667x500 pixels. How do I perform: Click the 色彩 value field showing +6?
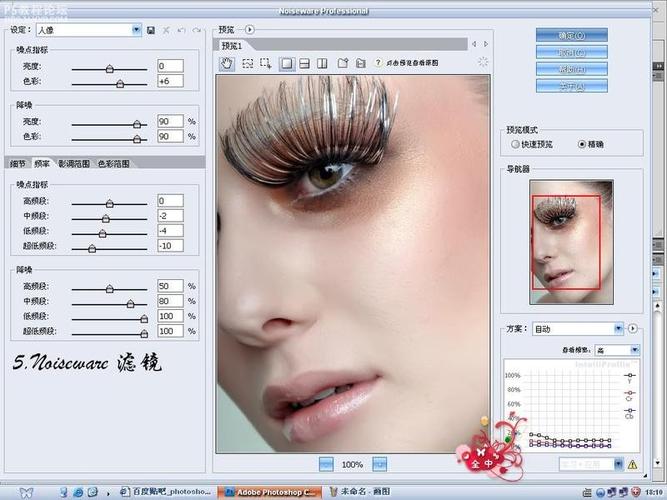(x=170, y=81)
